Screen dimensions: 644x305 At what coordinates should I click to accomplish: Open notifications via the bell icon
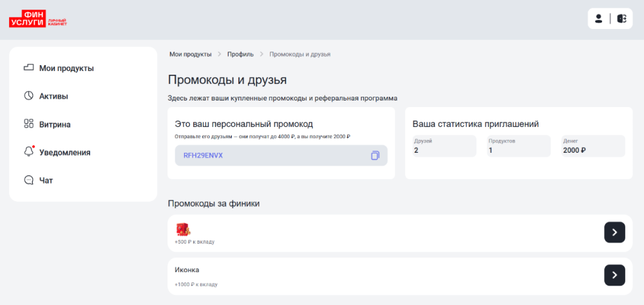(x=28, y=152)
